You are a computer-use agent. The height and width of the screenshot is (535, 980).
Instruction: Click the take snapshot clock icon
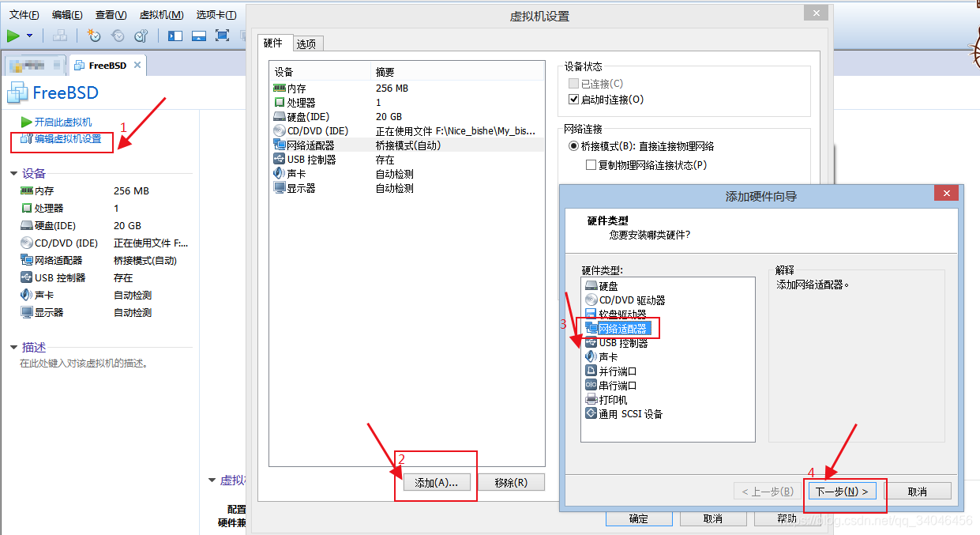pyautogui.click(x=94, y=36)
